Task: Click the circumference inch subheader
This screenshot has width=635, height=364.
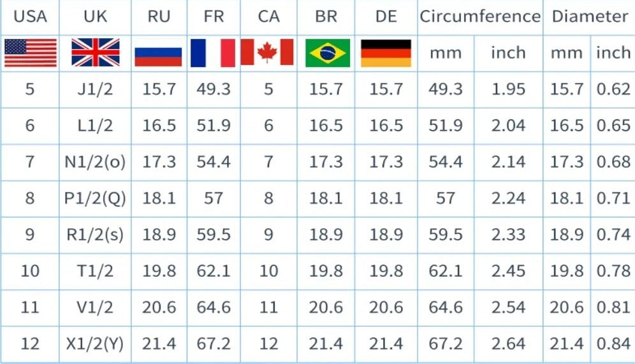Action: click(x=508, y=53)
